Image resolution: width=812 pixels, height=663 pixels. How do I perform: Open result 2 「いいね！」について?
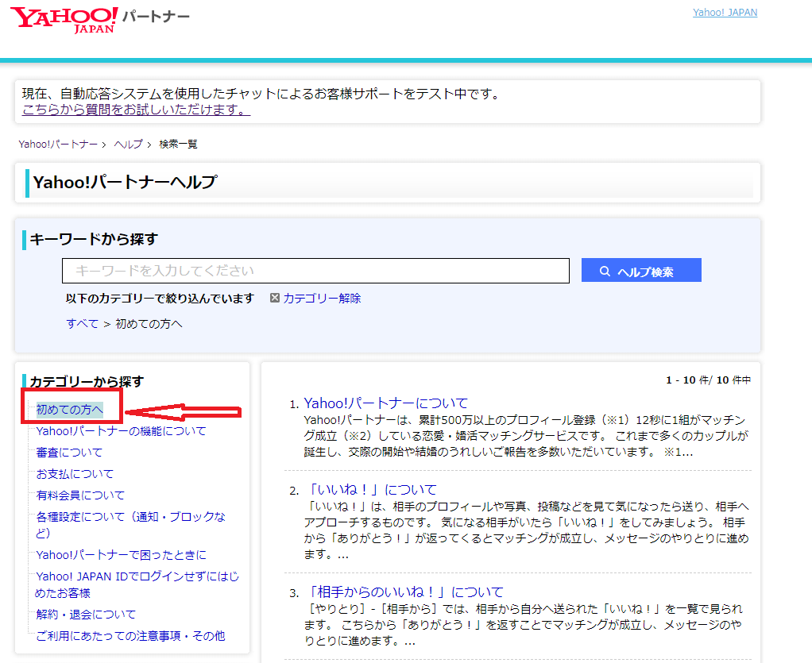(x=370, y=490)
